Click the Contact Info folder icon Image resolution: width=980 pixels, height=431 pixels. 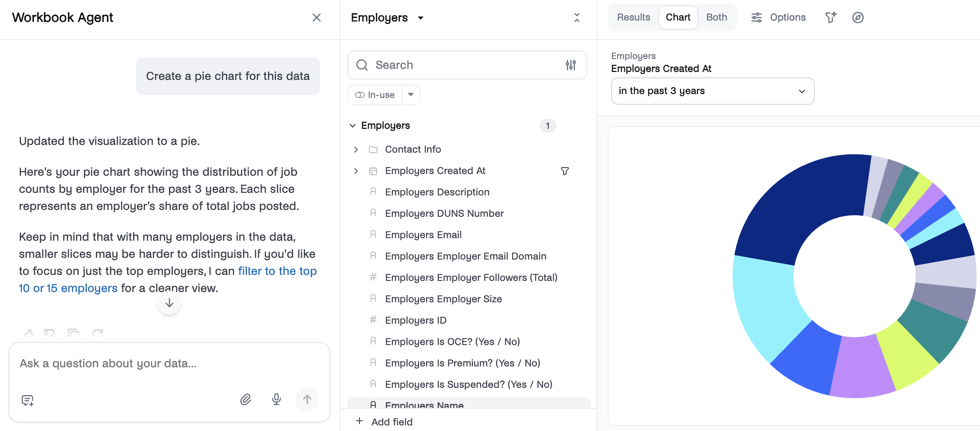373,150
